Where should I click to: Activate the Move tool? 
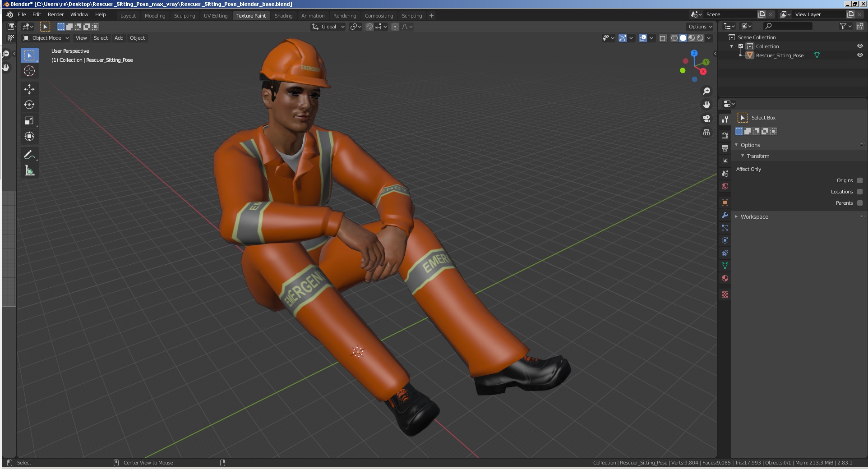point(29,89)
